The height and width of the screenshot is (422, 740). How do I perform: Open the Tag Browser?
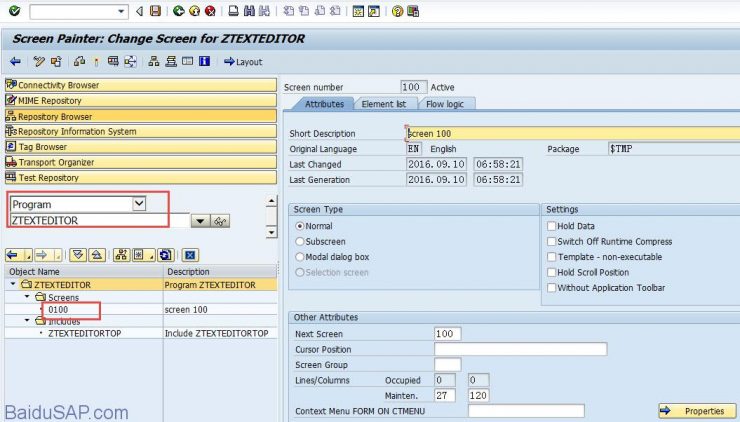point(141,147)
